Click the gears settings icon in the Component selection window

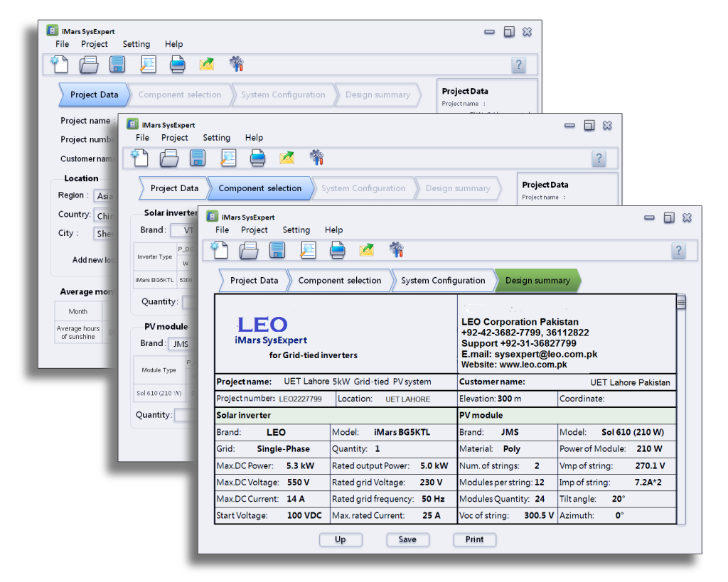point(316,158)
